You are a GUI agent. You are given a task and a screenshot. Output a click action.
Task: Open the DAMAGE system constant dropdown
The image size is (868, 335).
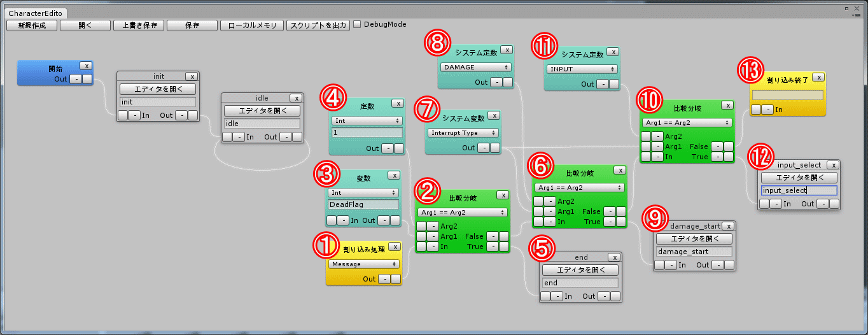point(475,67)
